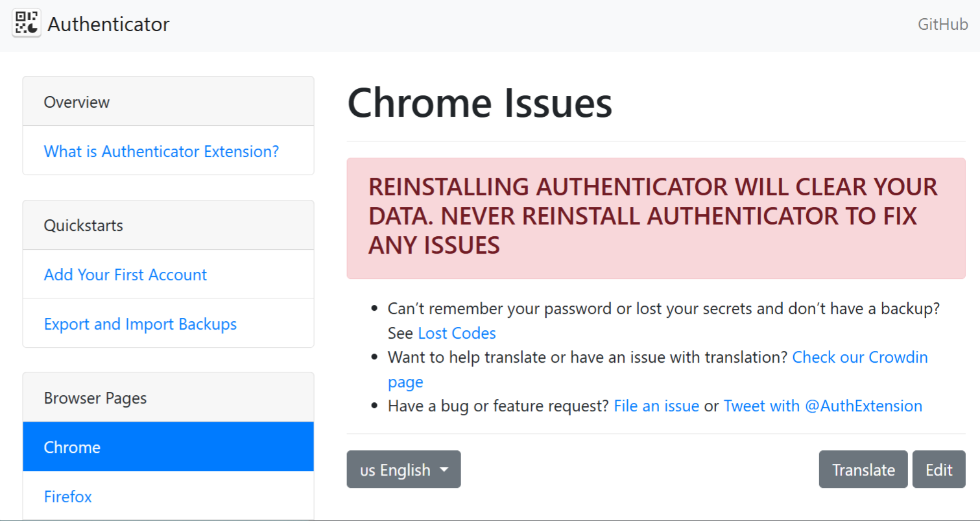Go to Add Your First Account quickstart

[x=125, y=274]
